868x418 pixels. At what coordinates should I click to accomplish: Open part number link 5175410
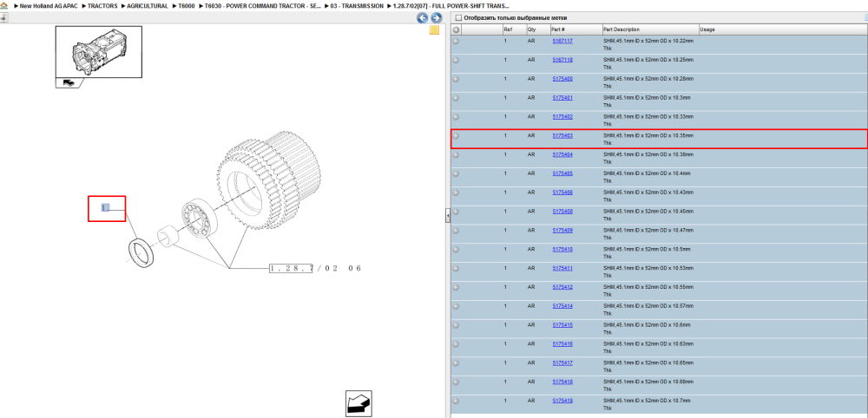(x=562, y=250)
